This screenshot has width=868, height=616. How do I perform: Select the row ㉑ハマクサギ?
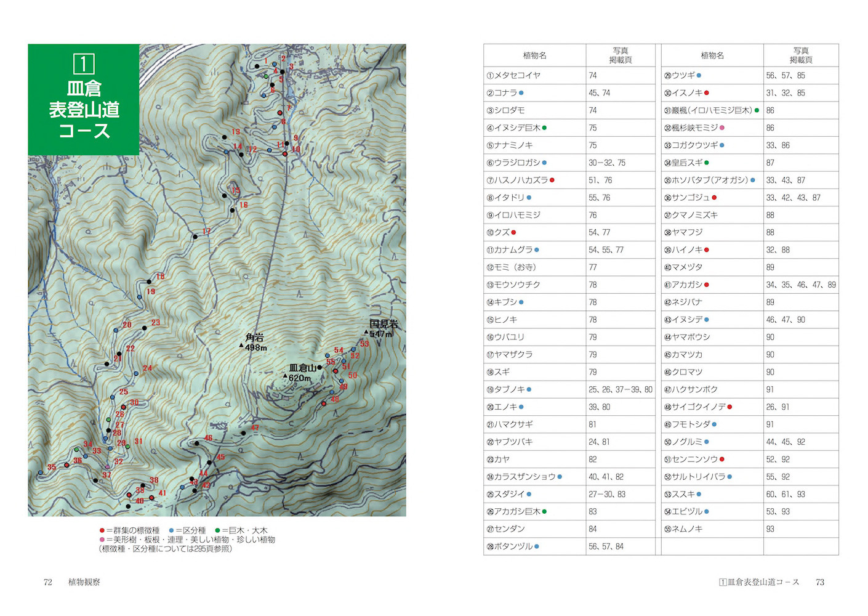point(569,424)
